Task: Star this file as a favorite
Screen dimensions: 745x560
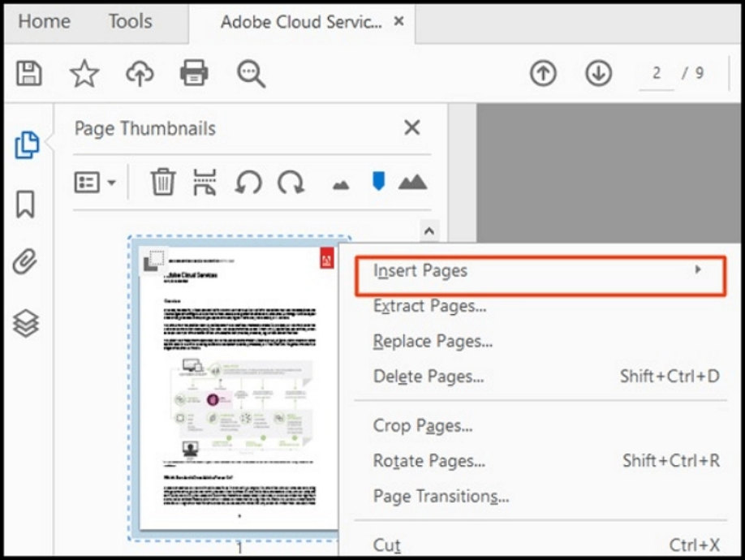Action: (x=84, y=73)
